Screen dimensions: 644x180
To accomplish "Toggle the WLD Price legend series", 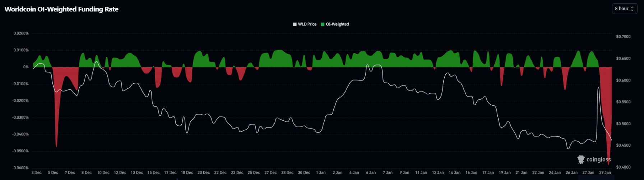I will tap(305, 24).
